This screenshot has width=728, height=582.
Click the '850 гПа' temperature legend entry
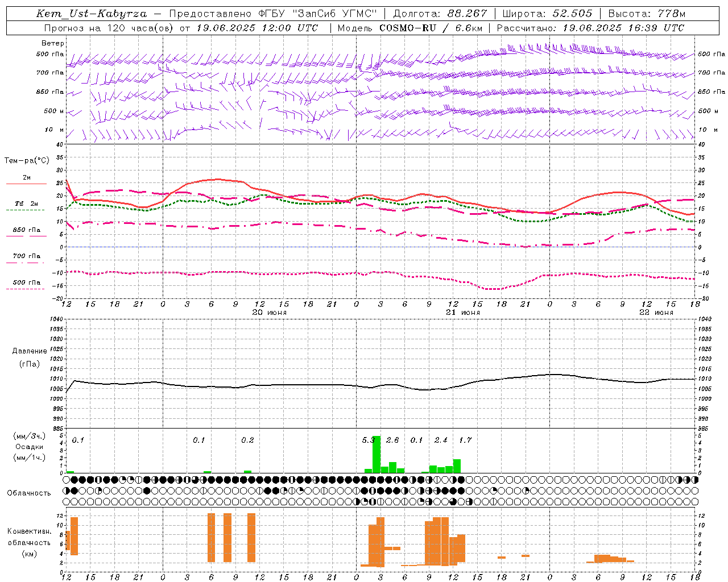(27, 230)
